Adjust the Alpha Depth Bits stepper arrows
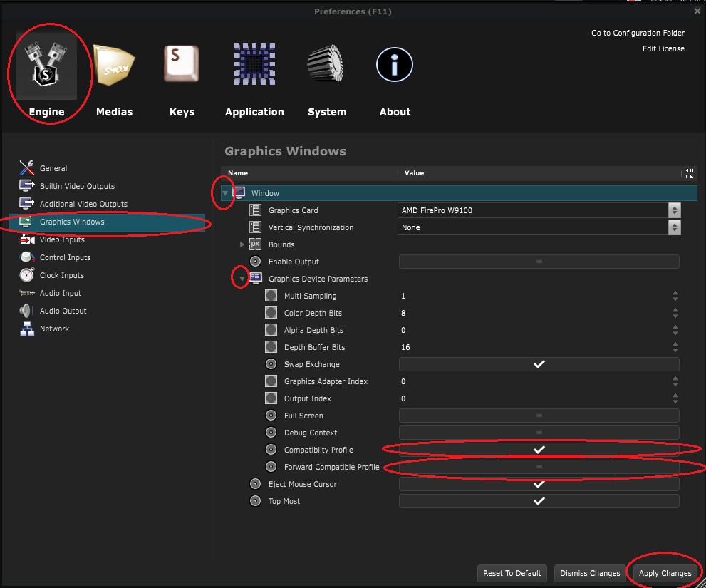 (x=675, y=330)
